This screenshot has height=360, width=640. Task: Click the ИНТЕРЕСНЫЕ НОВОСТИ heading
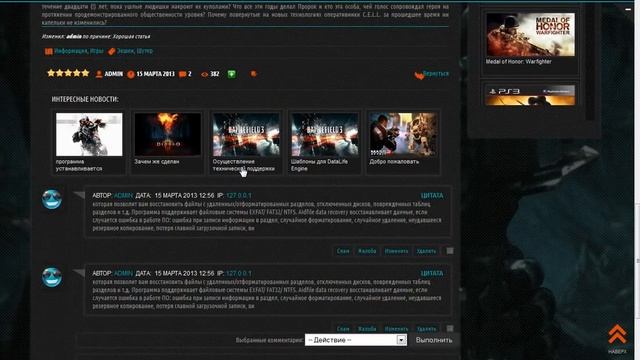point(85,99)
